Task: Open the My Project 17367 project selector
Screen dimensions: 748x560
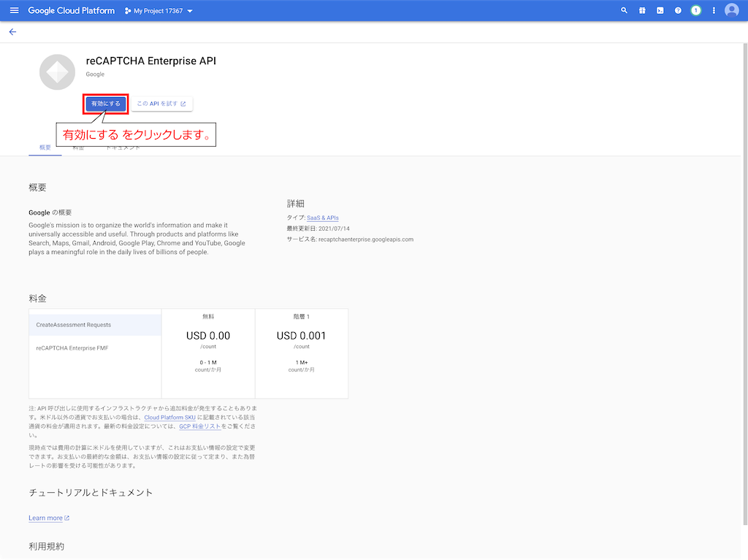Action: coord(159,10)
